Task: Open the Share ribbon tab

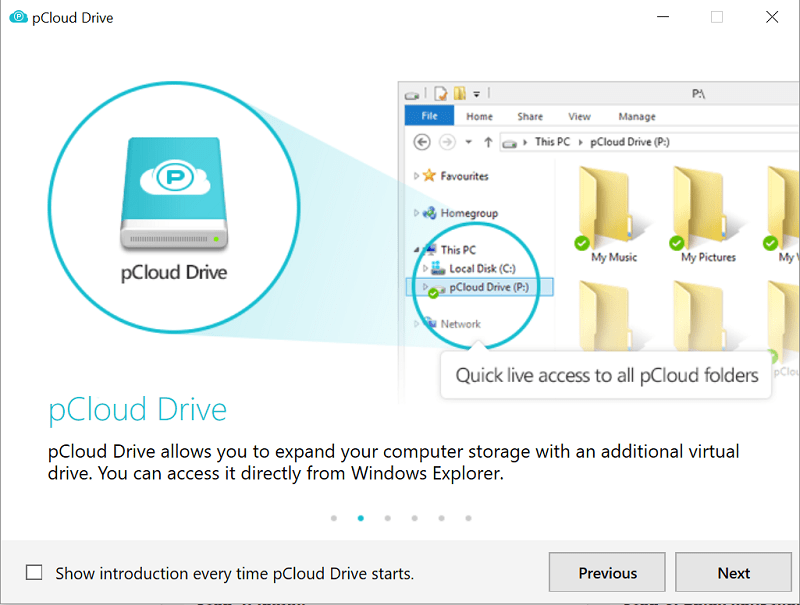Action: pyautogui.click(x=530, y=117)
